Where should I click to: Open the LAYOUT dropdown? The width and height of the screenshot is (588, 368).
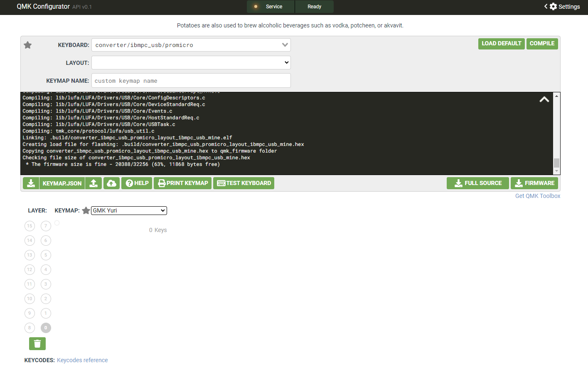(x=191, y=63)
